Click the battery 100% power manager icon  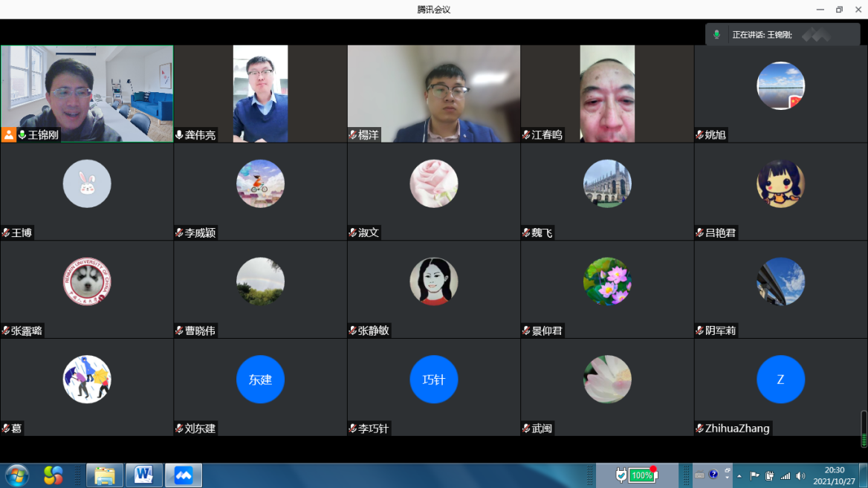637,475
